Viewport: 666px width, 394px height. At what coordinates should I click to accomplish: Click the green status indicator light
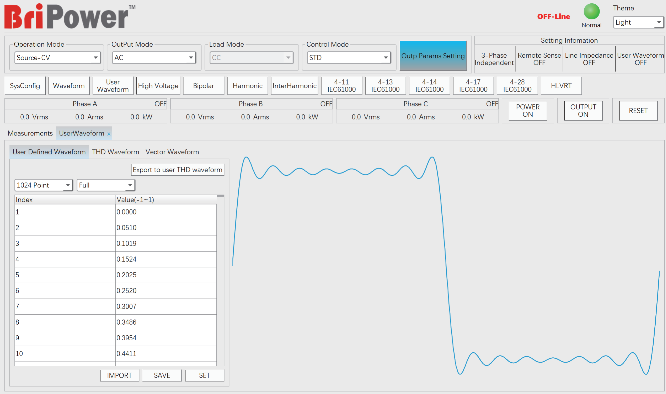(591, 11)
